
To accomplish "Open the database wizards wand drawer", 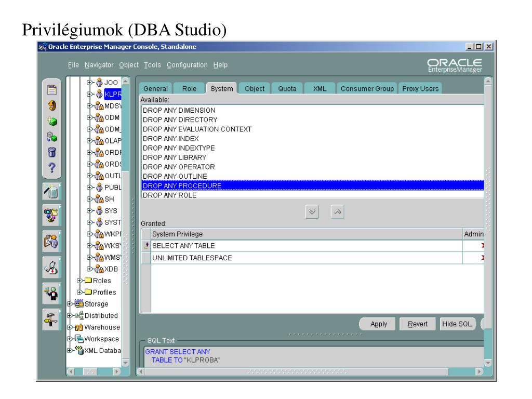I will click(x=51, y=192).
